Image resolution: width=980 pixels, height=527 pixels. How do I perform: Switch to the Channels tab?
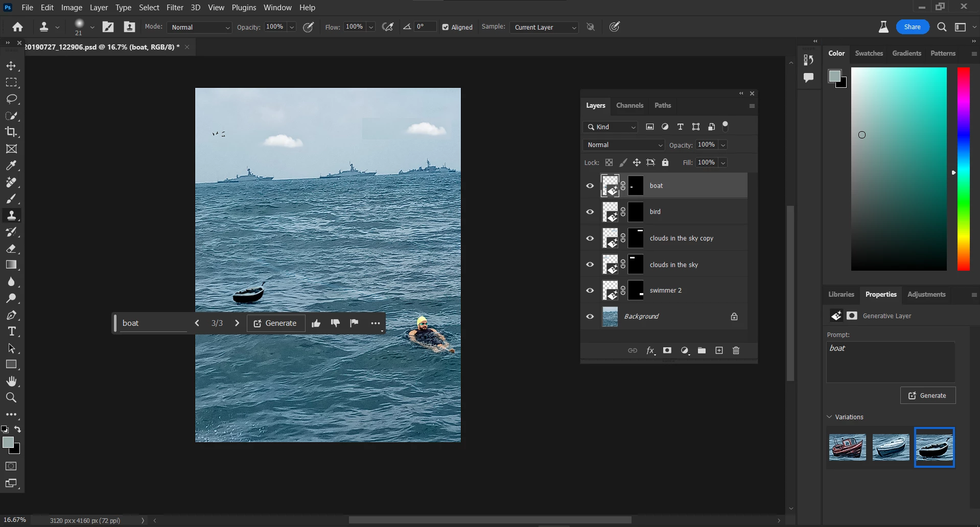pos(629,106)
